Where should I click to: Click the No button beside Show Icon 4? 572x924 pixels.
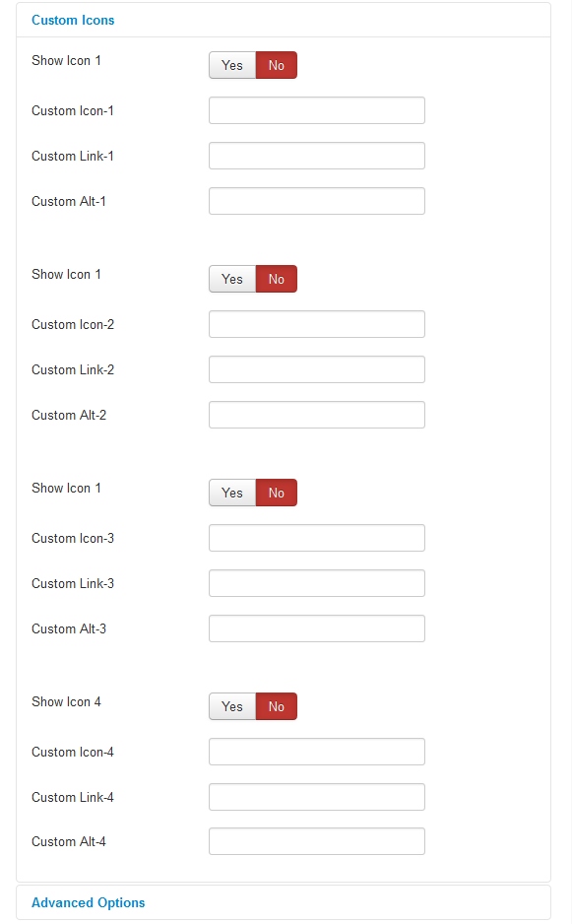click(x=276, y=706)
